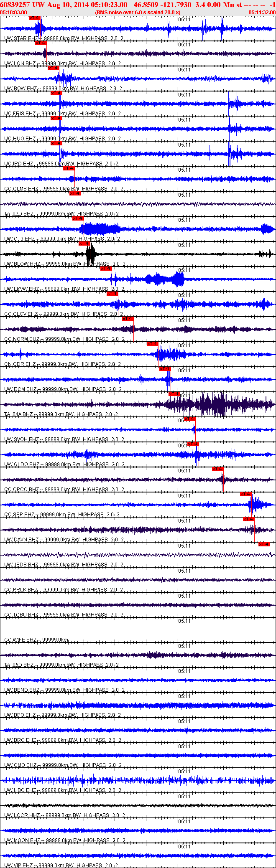
Task: Click the start time 05:10:03.00
Action: point(14,13)
